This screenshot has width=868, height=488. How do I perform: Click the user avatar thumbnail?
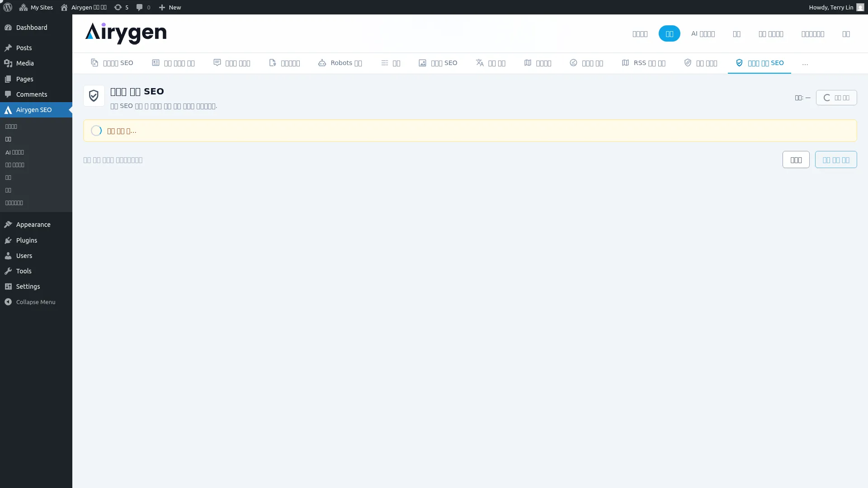pos(860,7)
